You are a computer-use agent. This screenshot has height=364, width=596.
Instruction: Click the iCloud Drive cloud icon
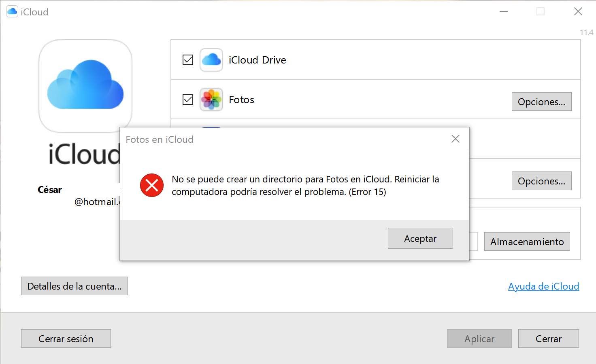[x=211, y=60]
